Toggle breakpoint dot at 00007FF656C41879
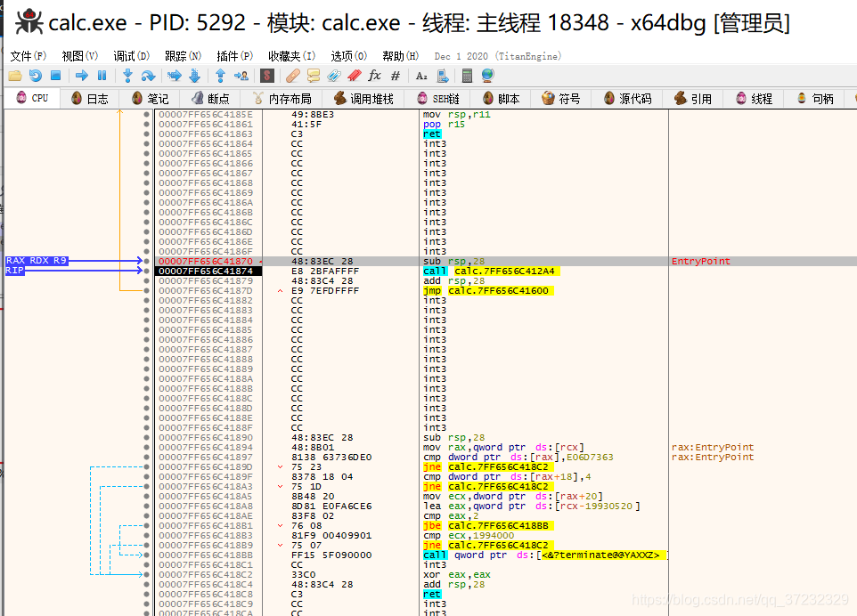This screenshot has height=616, width=857. coord(146,280)
